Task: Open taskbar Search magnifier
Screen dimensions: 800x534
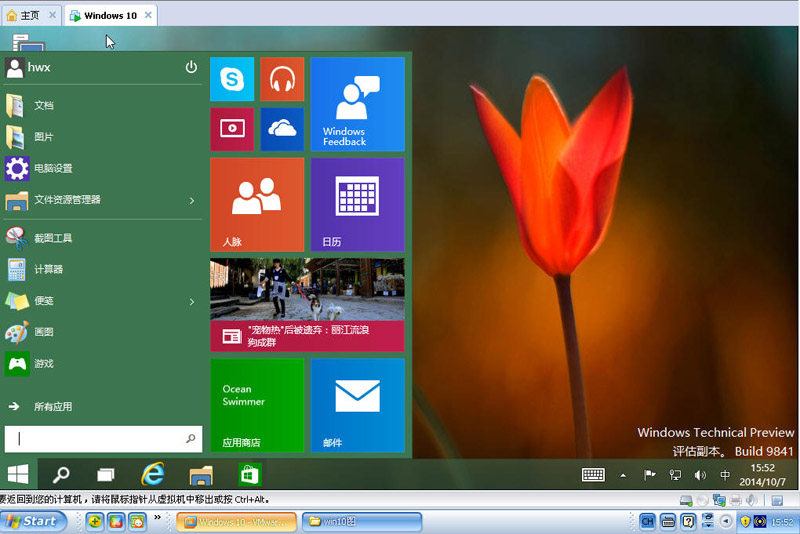Action: (x=61, y=475)
